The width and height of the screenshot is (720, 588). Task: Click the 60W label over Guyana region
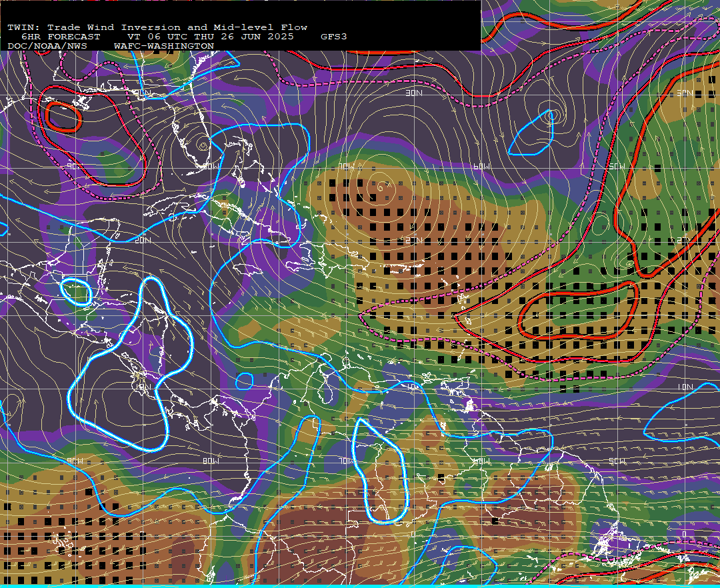pyautogui.click(x=481, y=461)
